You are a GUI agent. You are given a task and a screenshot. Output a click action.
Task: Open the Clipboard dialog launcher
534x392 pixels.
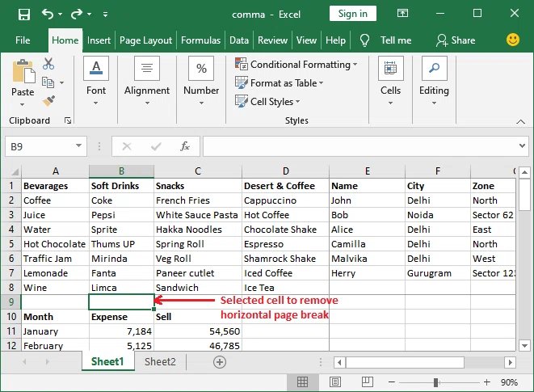click(x=68, y=120)
